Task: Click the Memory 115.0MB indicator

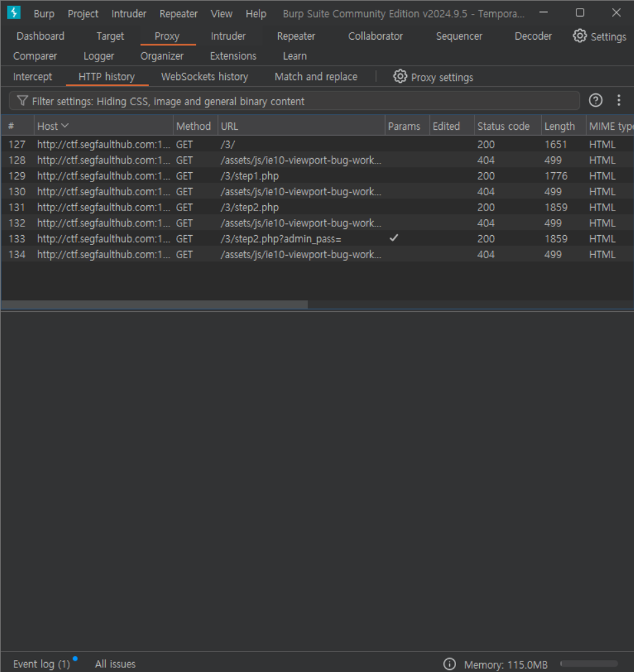Action: tap(506, 664)
